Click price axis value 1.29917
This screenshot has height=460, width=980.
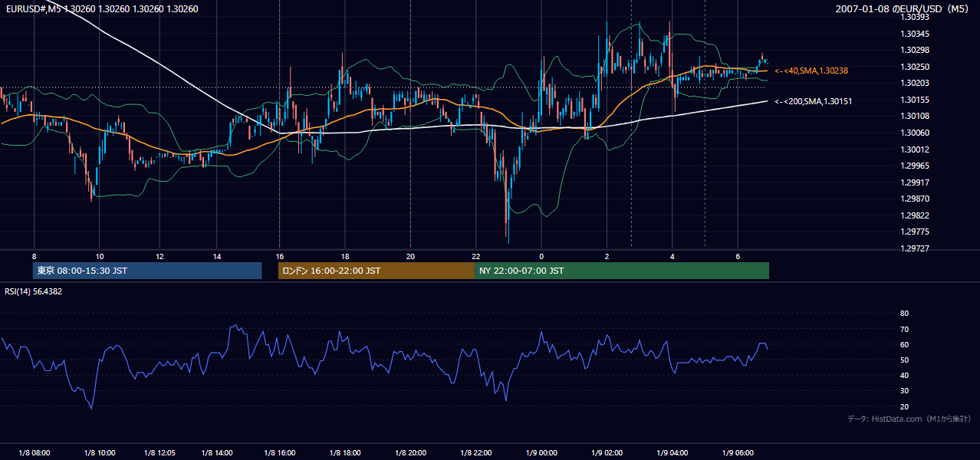point(914,182)
